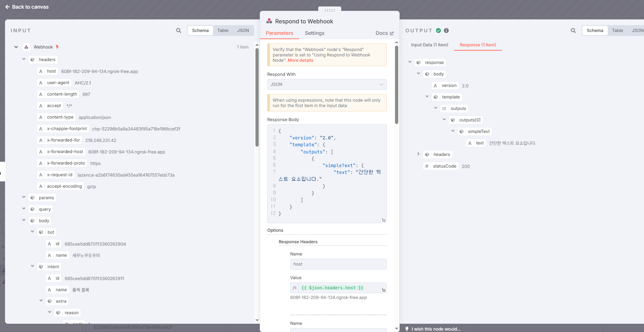
Task: Click the lightbulb icon by 'I wish this node would'
Action: pyautogui.click(x=407, y=329)
